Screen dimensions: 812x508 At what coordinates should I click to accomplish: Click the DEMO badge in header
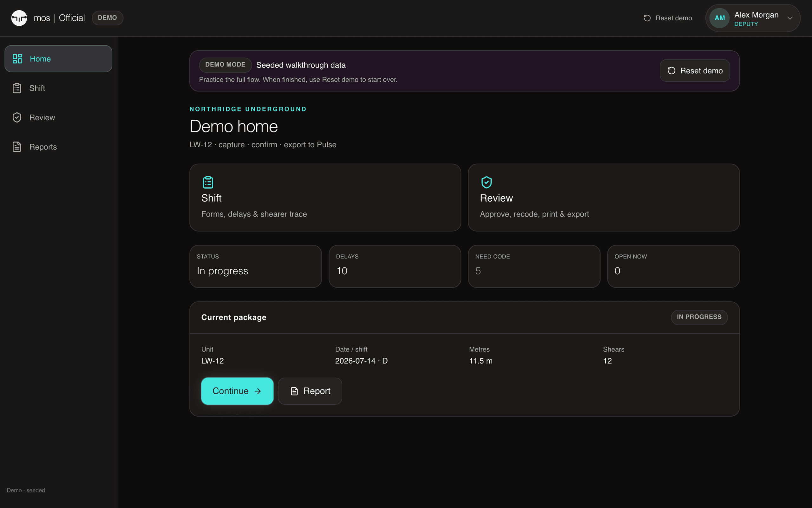(108, 18)
